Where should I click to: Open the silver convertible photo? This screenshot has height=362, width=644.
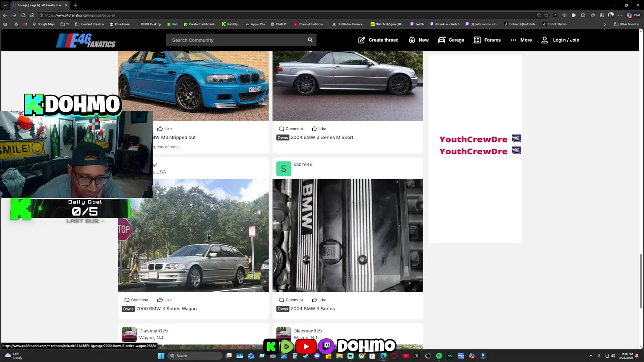pyautogui.click(x=348, y=85)
